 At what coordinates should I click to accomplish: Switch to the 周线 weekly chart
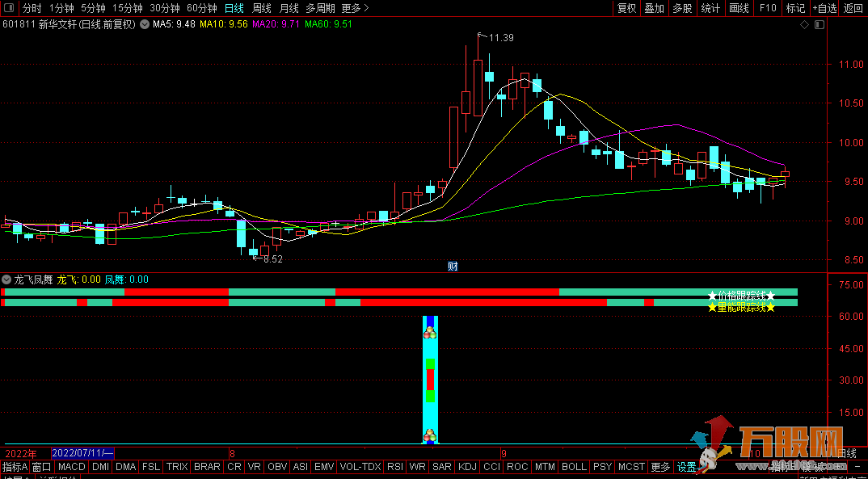click(x=261, y=8)
